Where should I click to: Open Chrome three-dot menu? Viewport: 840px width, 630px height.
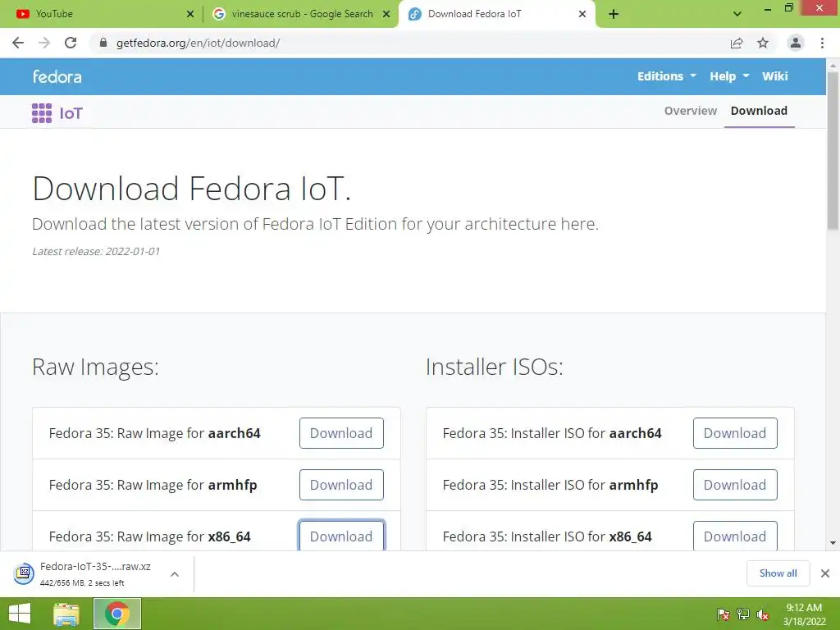822,43
